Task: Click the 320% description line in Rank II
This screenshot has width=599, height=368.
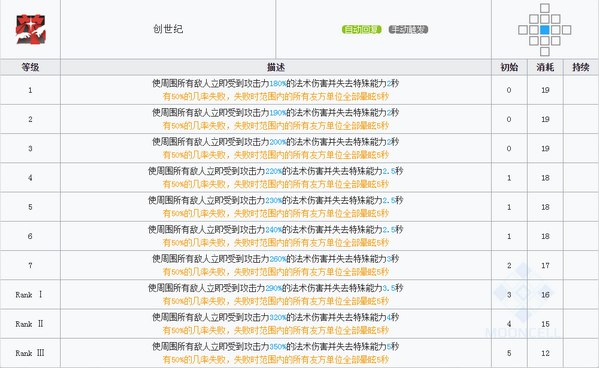Action: coord(275,317)
